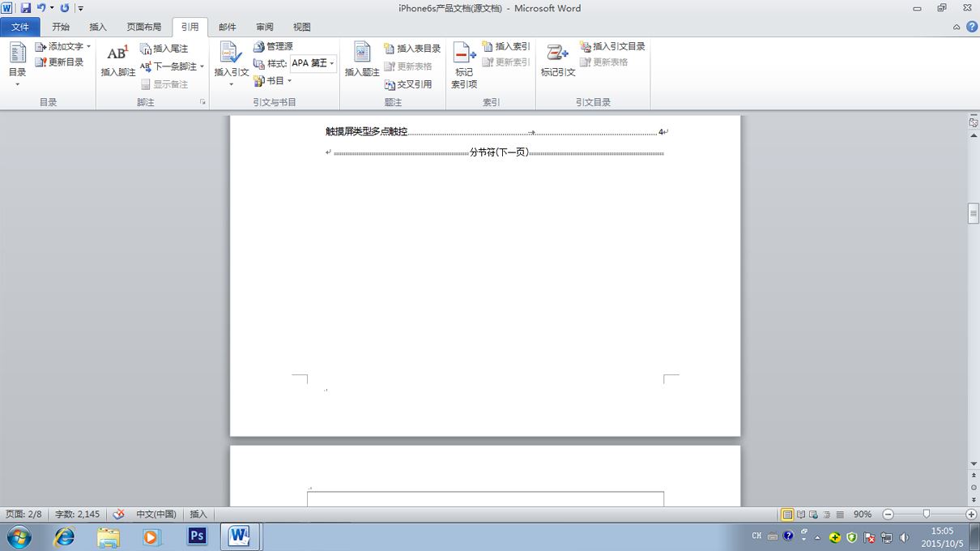Click 更新索引 update index

click(506, 62)
